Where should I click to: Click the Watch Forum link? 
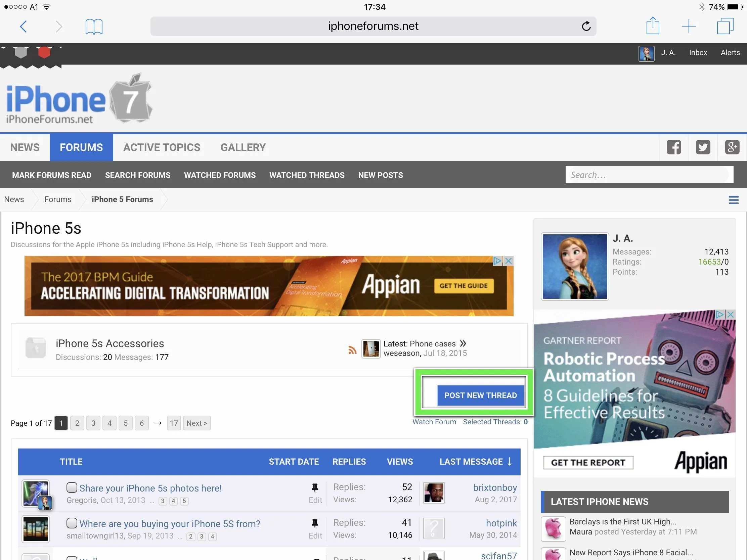coord(434,422)
